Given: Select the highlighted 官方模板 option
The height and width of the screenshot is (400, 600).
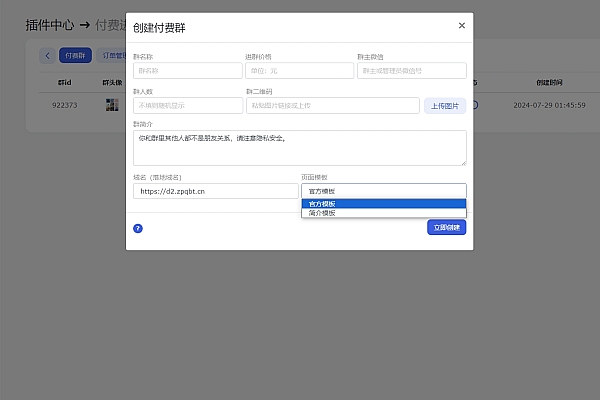Looking at the screenshot, I should click(x=384, y=204).
